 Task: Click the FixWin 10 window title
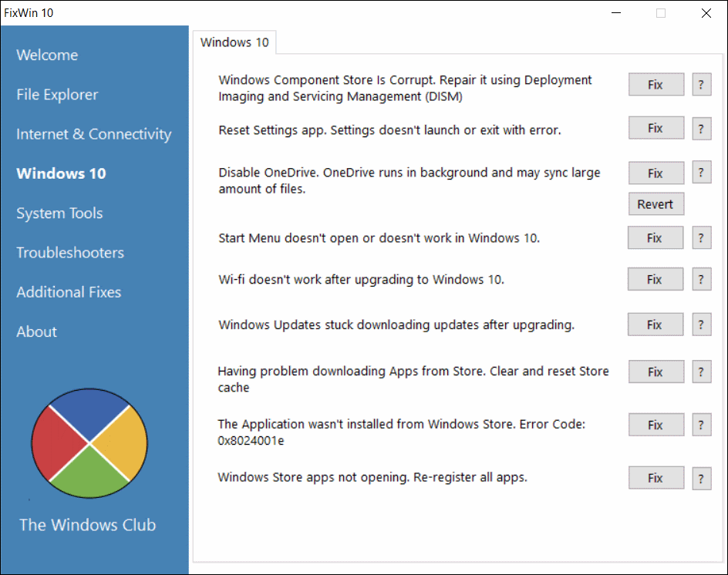pos(29,13)
